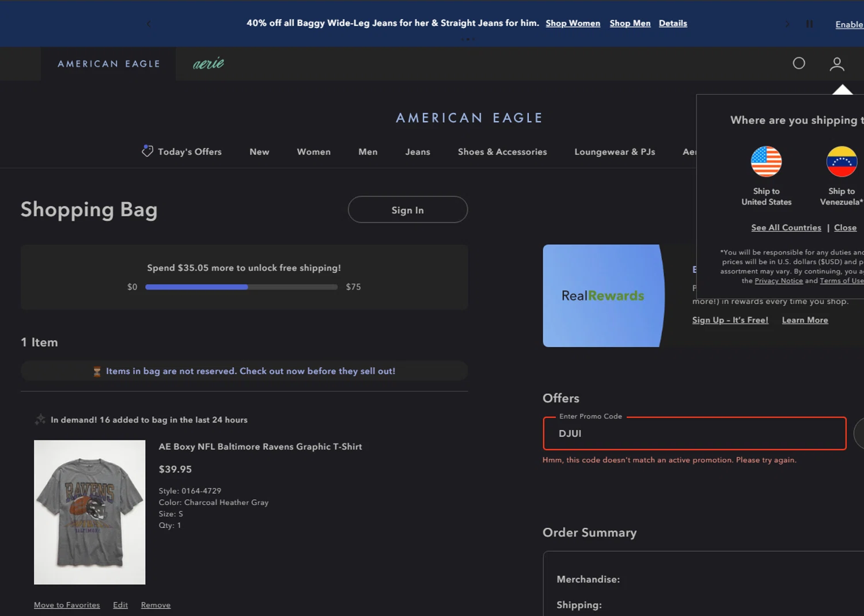Open the Loungewear & PJs menu
Viewport: 864px width, 616px height.
pyautogui.click(x=615, y=152)
